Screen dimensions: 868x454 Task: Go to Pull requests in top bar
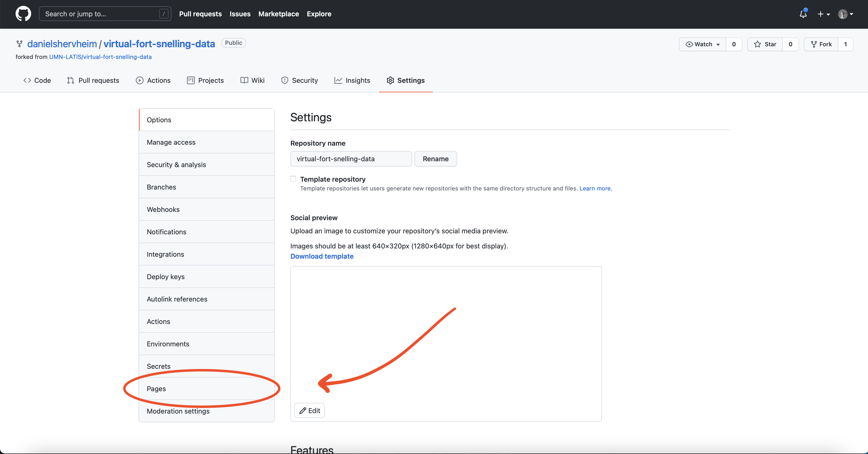[201, 14]
